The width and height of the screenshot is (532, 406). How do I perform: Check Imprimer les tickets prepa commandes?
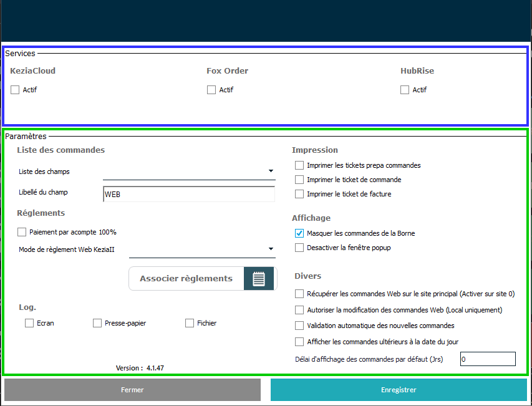tap(299, 165)
